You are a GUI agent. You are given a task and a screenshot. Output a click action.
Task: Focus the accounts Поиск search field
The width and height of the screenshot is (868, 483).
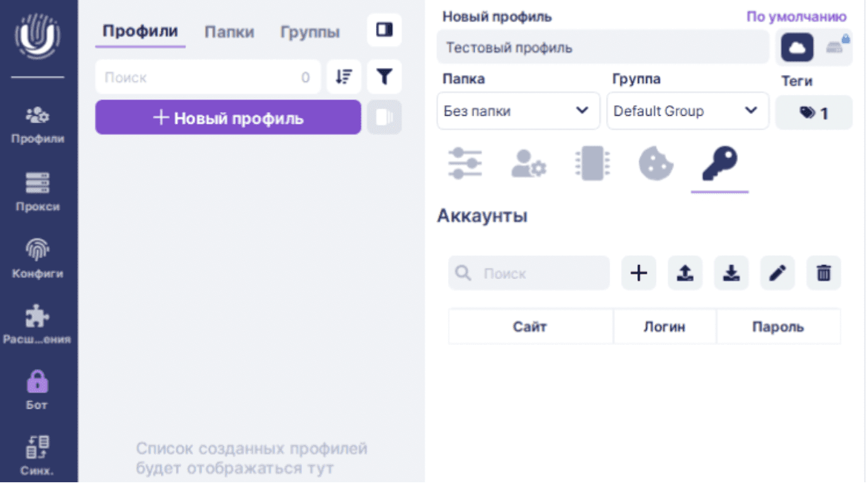[x=529, y=273]
